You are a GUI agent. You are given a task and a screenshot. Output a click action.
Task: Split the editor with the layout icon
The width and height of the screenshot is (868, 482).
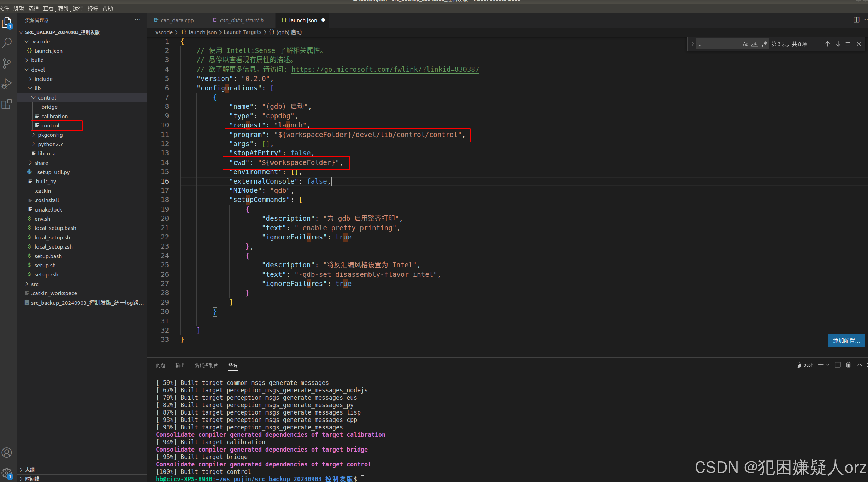click(856, 20)
